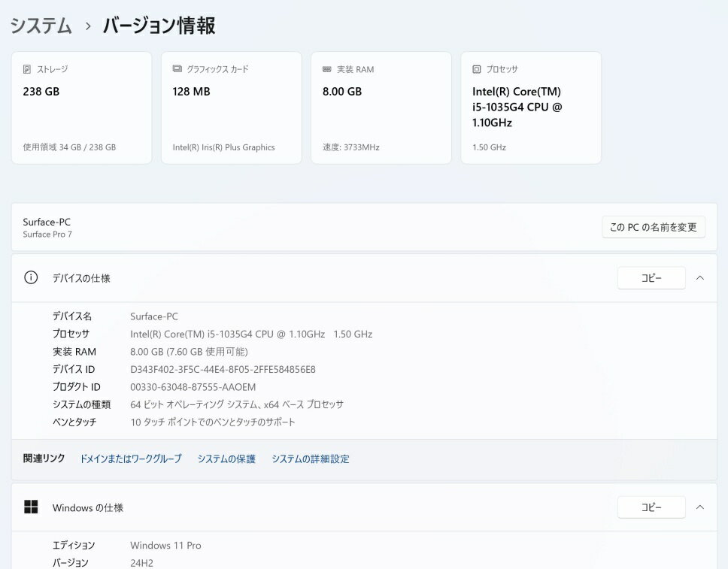The width and height of the screenshot is (728, 569).
Task: Collapse the デバイスの仕様 section chevron
Action: point(700,277)
